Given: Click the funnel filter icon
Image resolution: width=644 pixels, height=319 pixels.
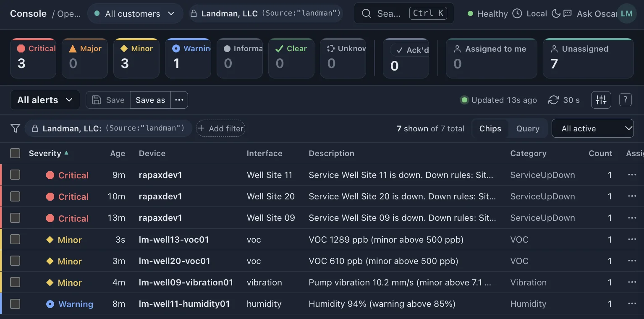Looking at the screenshot, I should [16, 128].
